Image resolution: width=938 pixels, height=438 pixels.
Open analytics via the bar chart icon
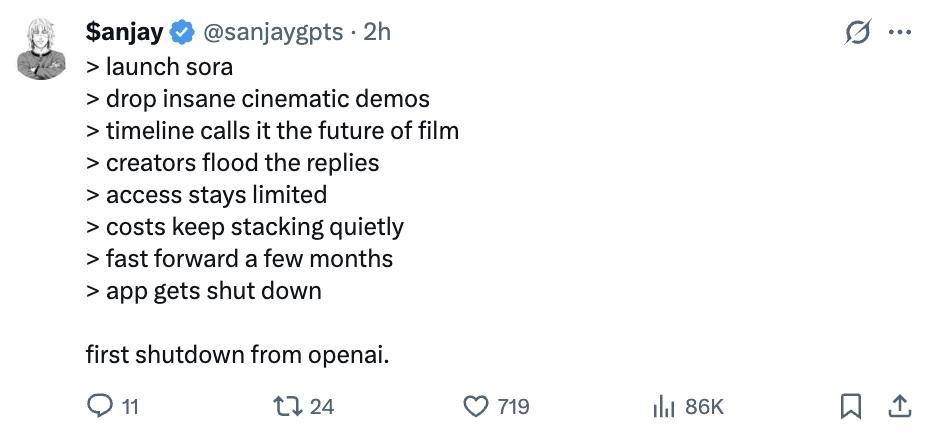click(x=664, y=406)
